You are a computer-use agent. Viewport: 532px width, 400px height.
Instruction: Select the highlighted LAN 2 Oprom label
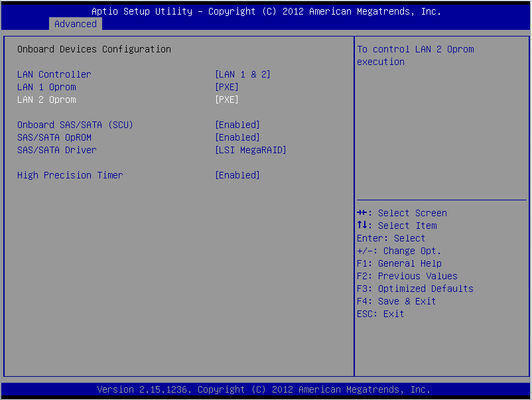click(46, 100)
